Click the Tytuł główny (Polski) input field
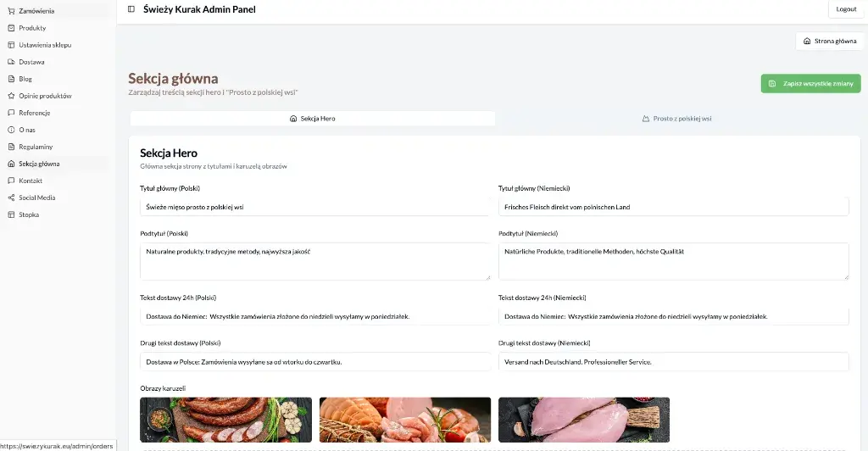This screenshot has height=451, width=868. pos(314,207)
